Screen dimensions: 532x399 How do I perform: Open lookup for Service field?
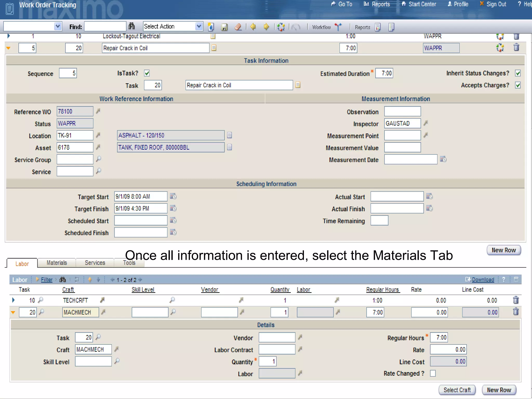98,171
